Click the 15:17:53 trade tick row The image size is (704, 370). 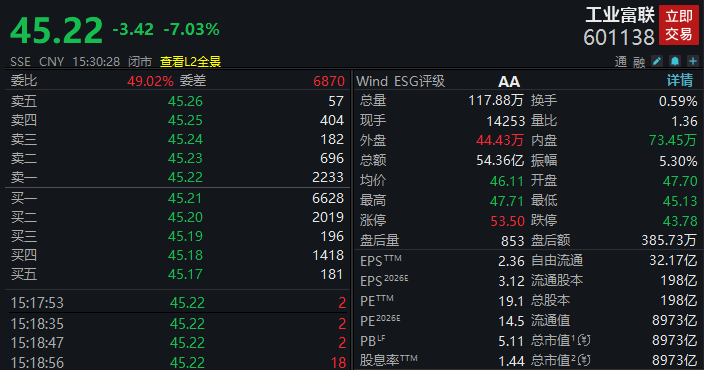pyautogui.click(x=177, y=303)
